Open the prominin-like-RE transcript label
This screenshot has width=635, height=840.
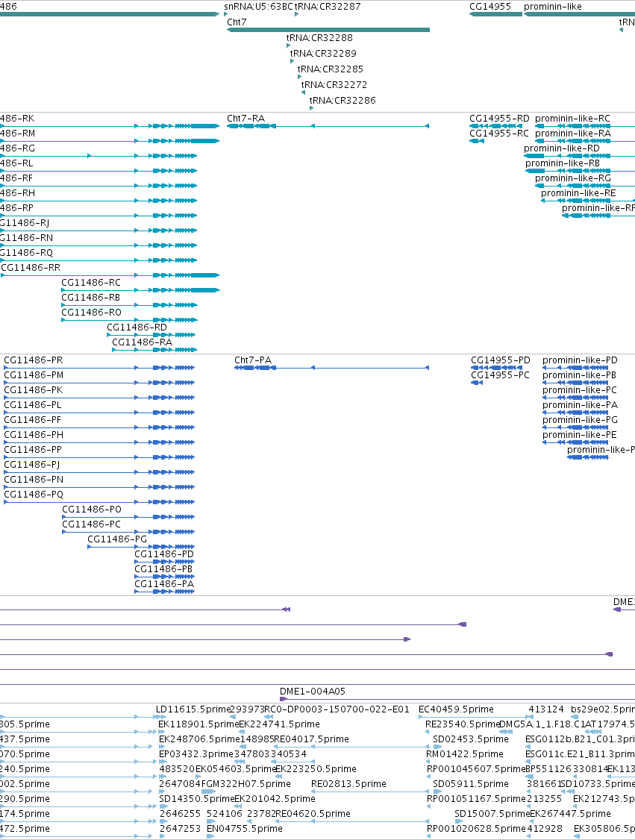[578, 193]
